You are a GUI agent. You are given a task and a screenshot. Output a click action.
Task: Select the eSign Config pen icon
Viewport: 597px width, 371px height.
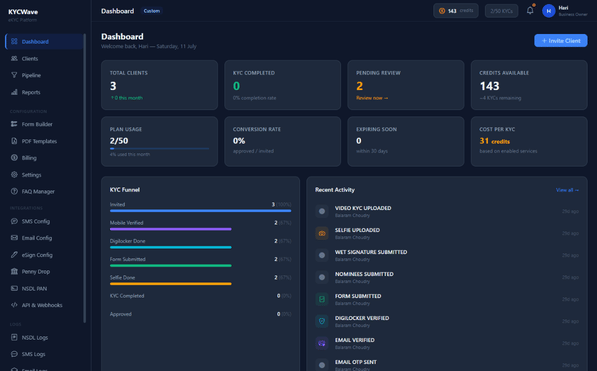pyautogui.click(x=14, y=254)
